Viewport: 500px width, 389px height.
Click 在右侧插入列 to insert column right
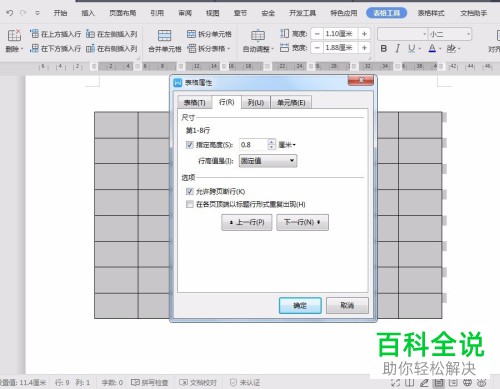click(x=111, y=48)
